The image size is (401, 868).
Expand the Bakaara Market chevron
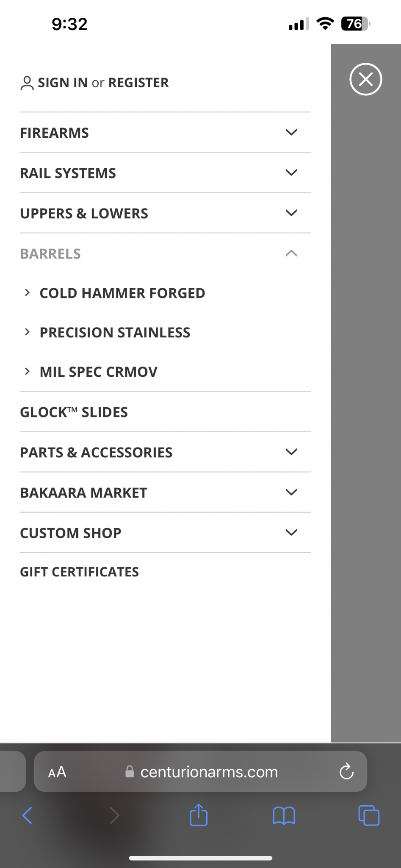291,492
